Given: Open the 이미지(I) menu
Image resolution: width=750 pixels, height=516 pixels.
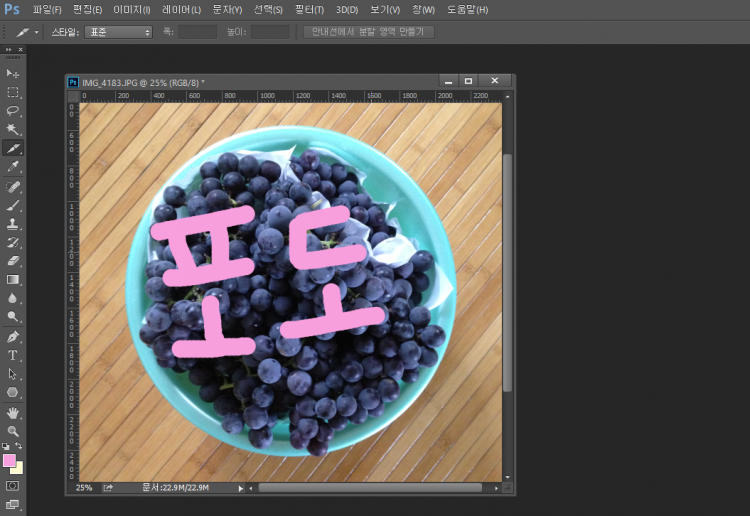Looking at the screenshot, I should [132, 9].
